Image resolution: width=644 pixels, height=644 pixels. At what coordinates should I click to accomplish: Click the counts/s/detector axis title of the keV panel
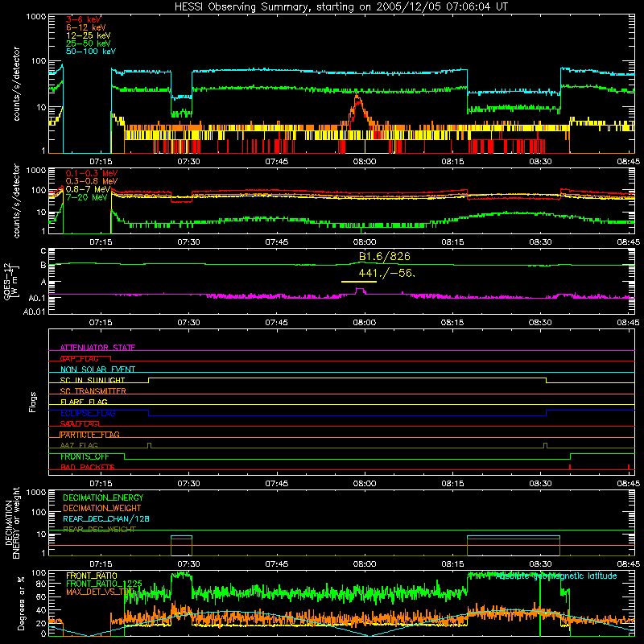pos(16,84)
